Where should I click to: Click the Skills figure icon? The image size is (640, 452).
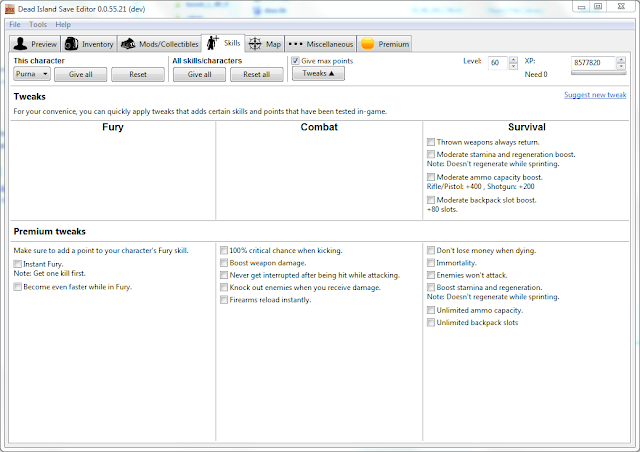pyautogui.click(x=211, y=43)
